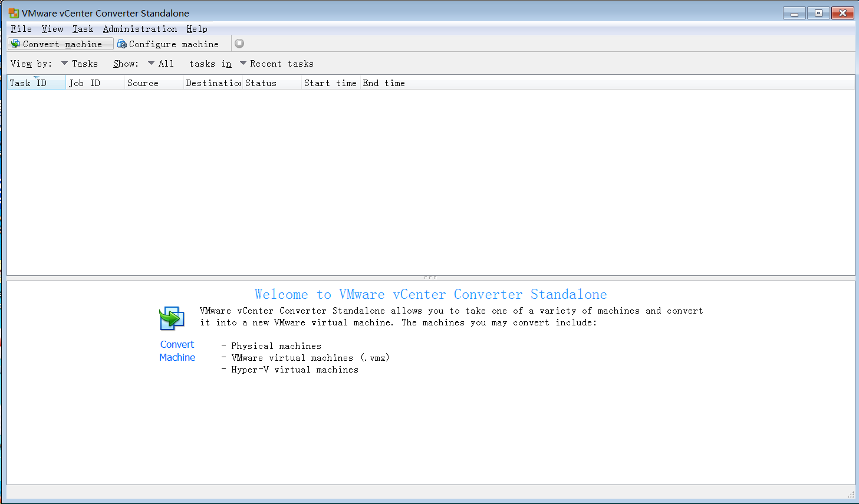
Task: Maximize the Converter window
Action: coord(818,13)
